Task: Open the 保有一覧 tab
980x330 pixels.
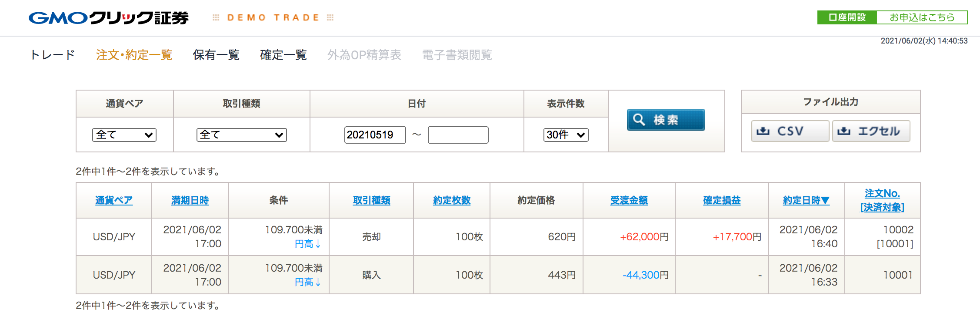Action: click(216, 55)
